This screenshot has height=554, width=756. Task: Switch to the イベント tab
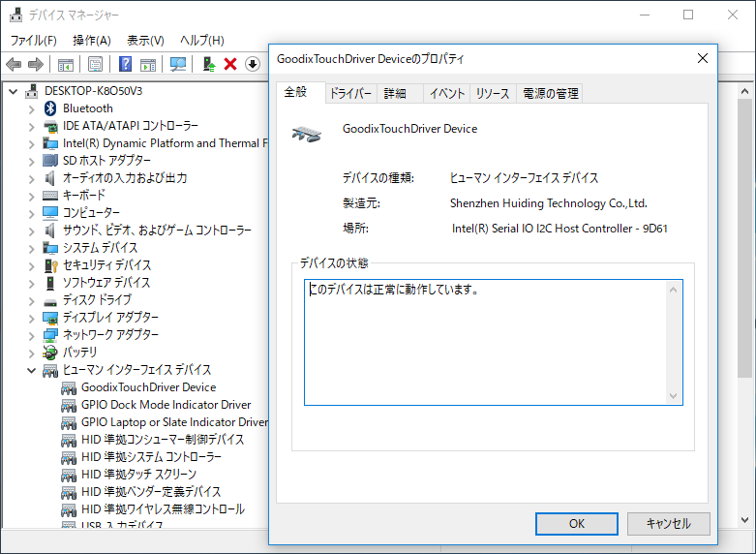447,93
